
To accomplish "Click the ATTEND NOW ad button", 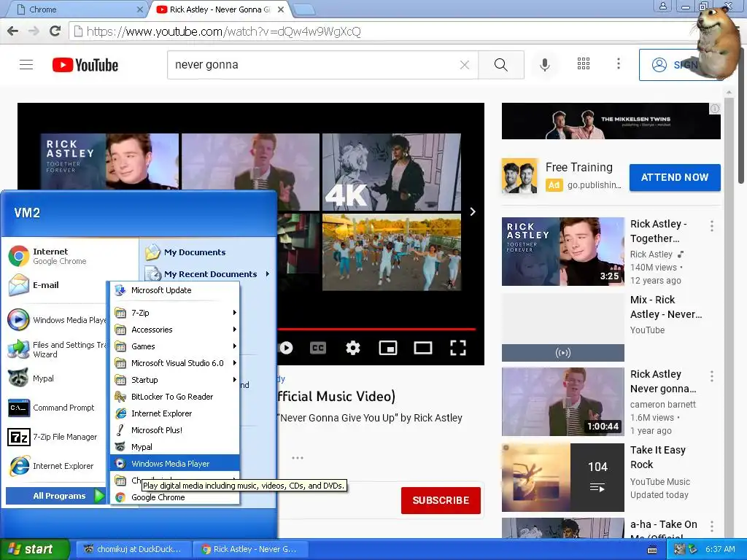I will tap(675, 178).
